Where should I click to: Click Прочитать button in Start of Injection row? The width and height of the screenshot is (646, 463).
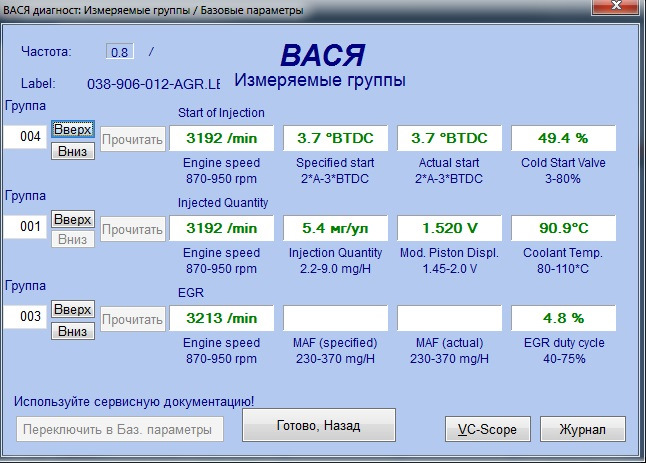133,139
